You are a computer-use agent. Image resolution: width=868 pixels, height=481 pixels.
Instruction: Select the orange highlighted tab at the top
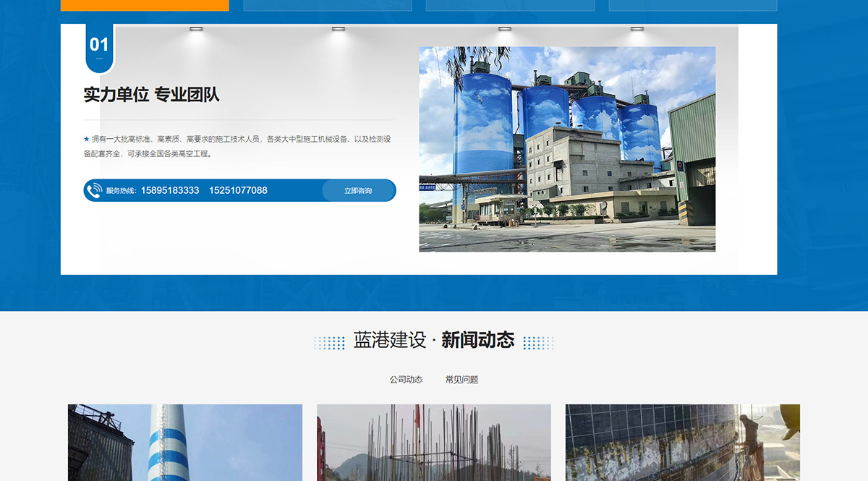coord(145,4)
